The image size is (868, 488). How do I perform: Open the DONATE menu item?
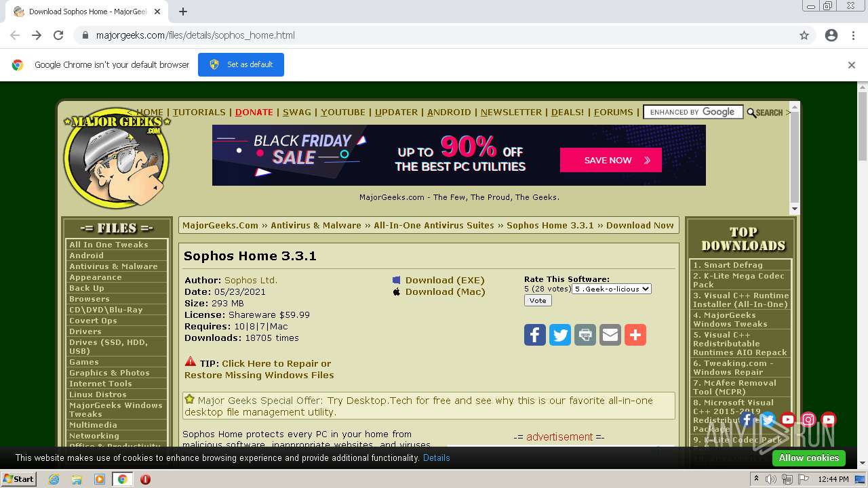point(254,113)
